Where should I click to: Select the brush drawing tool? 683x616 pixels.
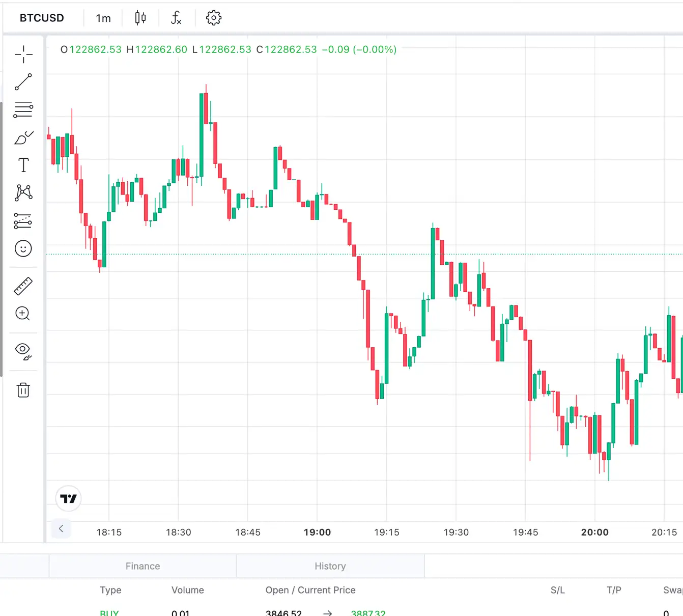tap(23, 137)
